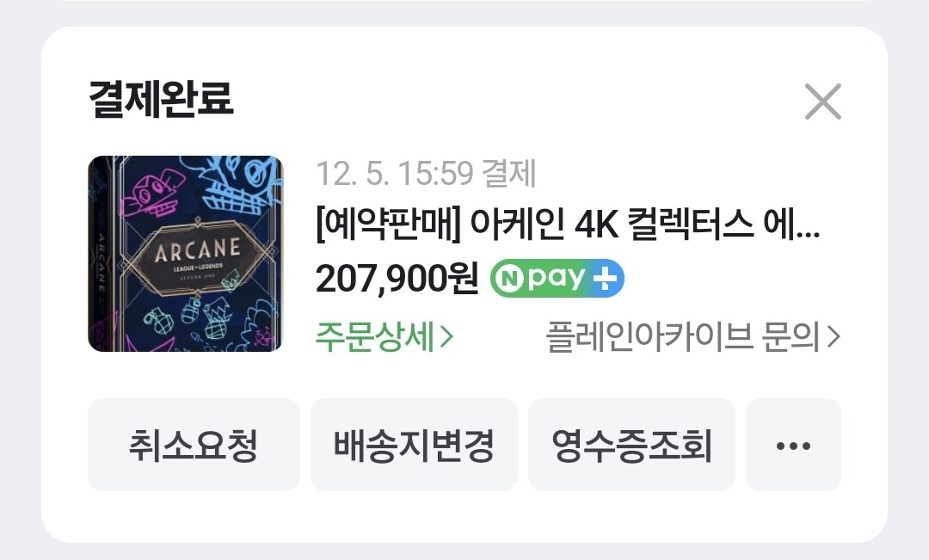Click the 결제완료 status heading
The image size is (929, 560).
(x=161, y=98)
